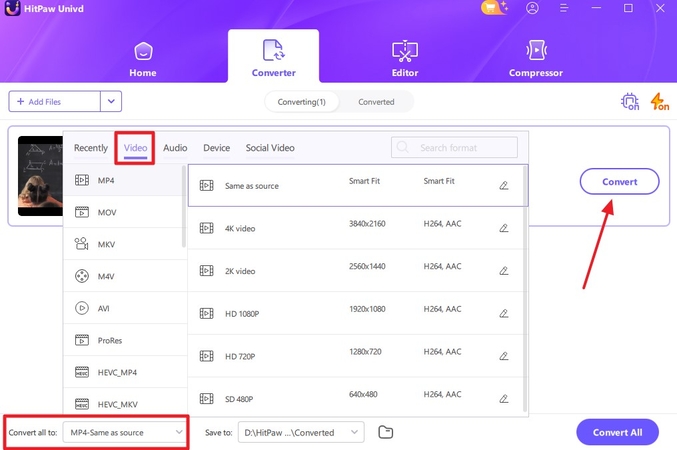Edit the HD 720P preset settings
This screenshot has height=450, width=677.
[x=503, y=356]
